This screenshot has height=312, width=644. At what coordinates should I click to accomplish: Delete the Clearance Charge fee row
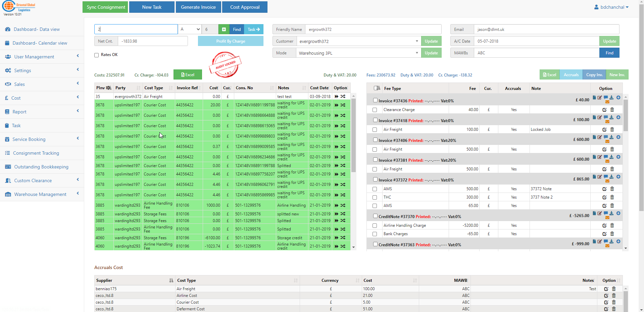pyautogui.click(x=612, y=110)
